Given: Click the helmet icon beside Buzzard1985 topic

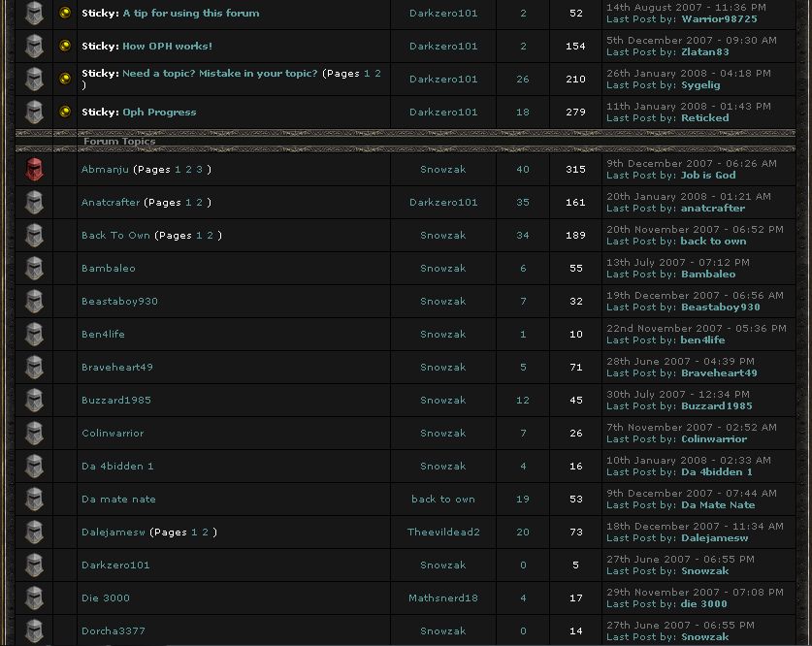Looking at the screenshot, I should point(34,401).
